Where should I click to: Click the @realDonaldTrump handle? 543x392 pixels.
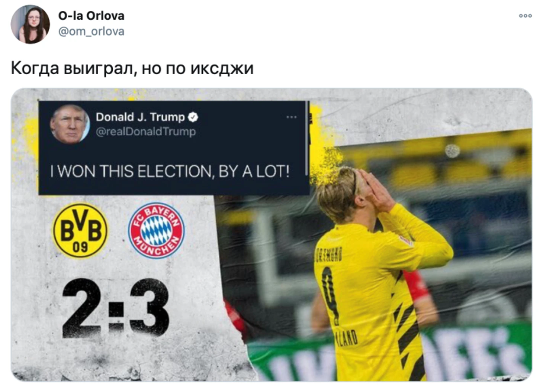(146, 132)
